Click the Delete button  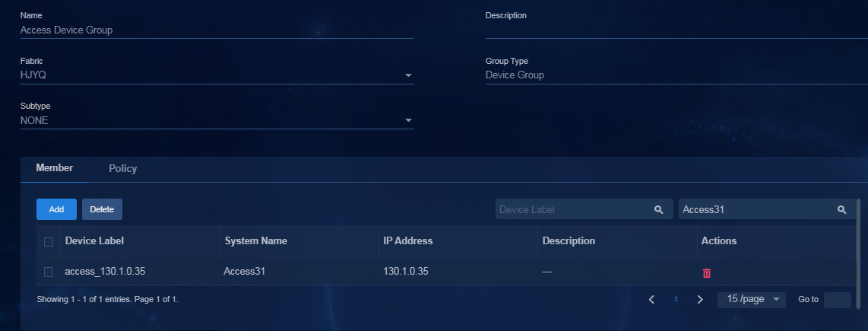click(102, 209)
